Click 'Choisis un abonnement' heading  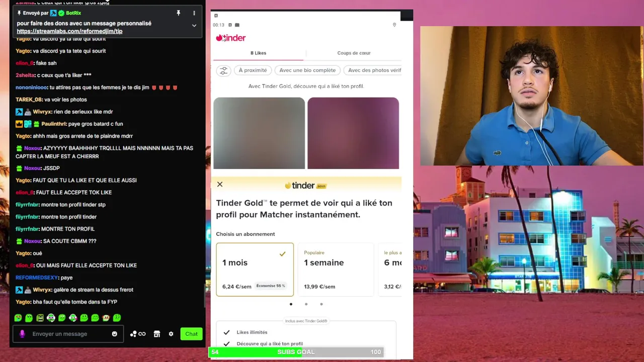pos(246,234)
